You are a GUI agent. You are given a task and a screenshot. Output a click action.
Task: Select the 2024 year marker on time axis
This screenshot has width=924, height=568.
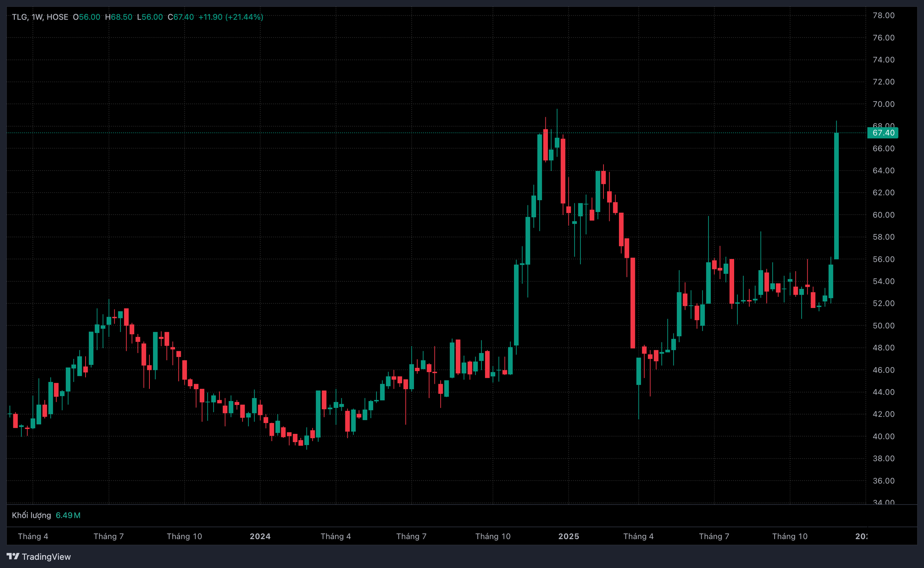point(260,536)
